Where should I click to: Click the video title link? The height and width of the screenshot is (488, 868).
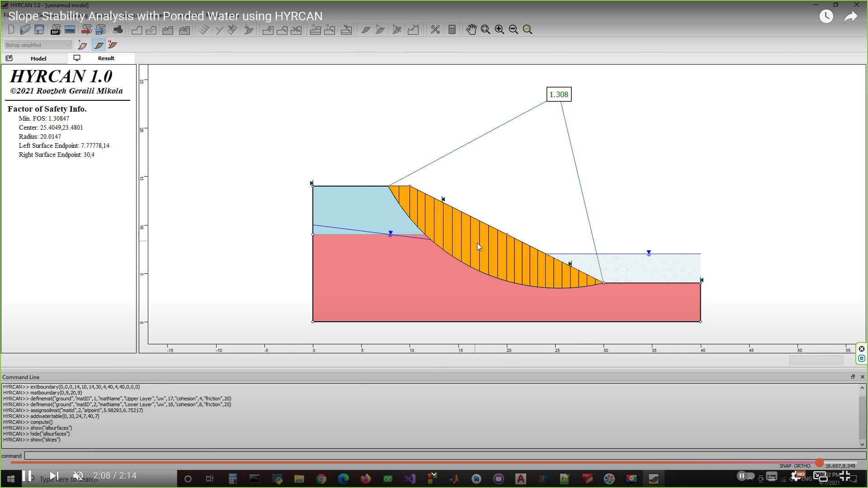pos(165,16)
